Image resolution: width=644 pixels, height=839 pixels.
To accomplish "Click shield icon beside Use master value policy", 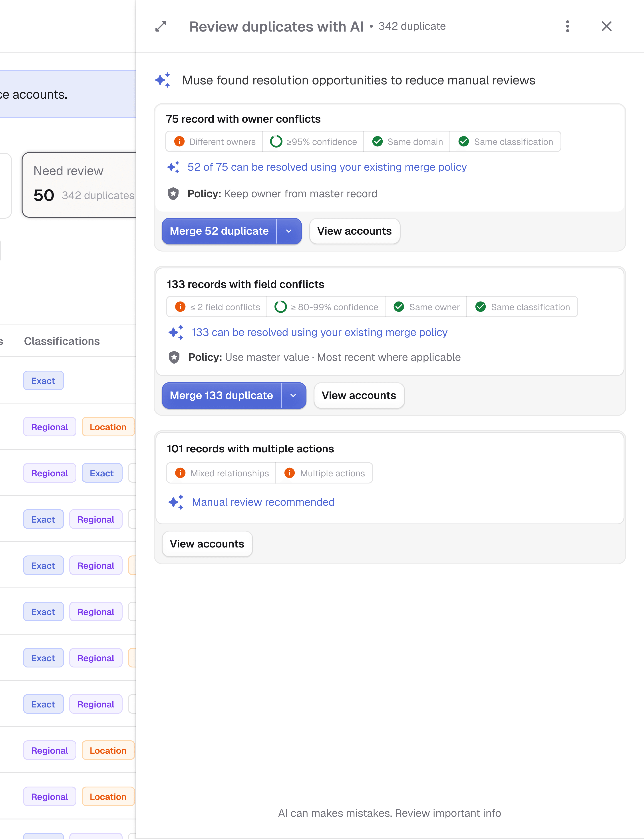I will coord(174,357).
